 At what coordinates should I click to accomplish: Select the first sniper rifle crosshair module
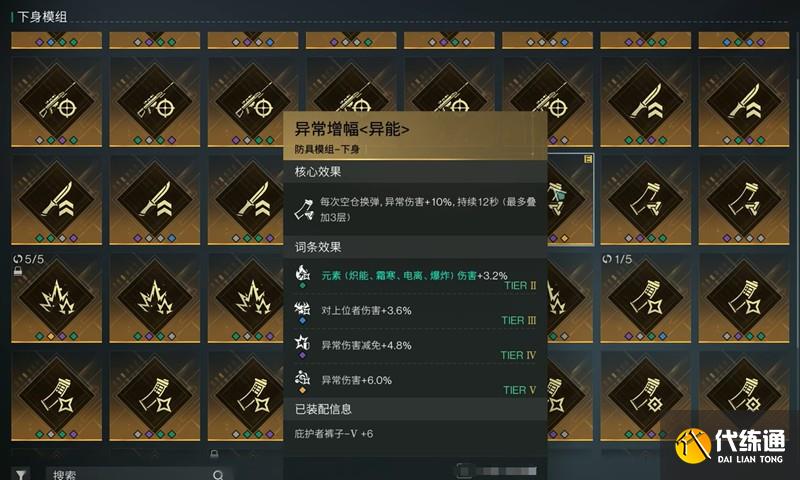click(56, 101)
